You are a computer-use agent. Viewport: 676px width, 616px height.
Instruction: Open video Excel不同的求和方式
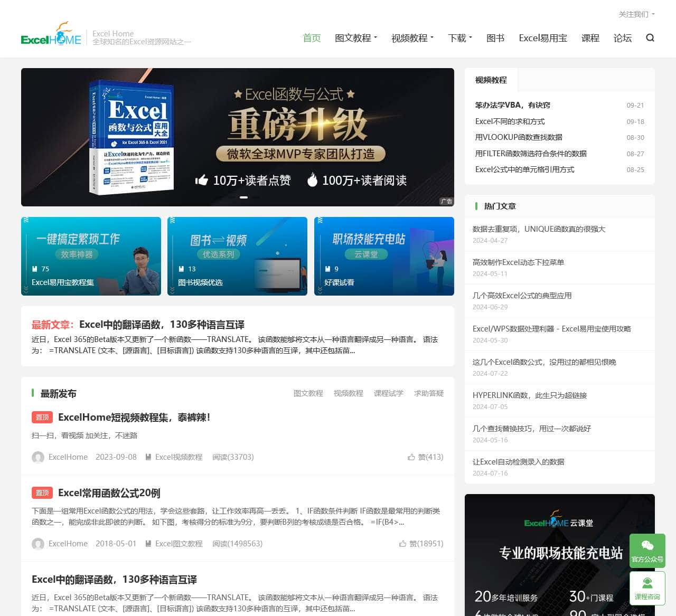point(510,121)
